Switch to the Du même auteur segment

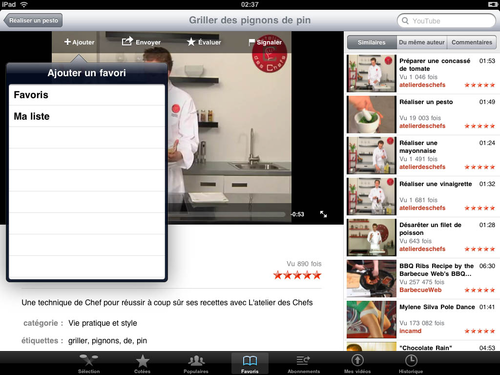tap(422, 42)
